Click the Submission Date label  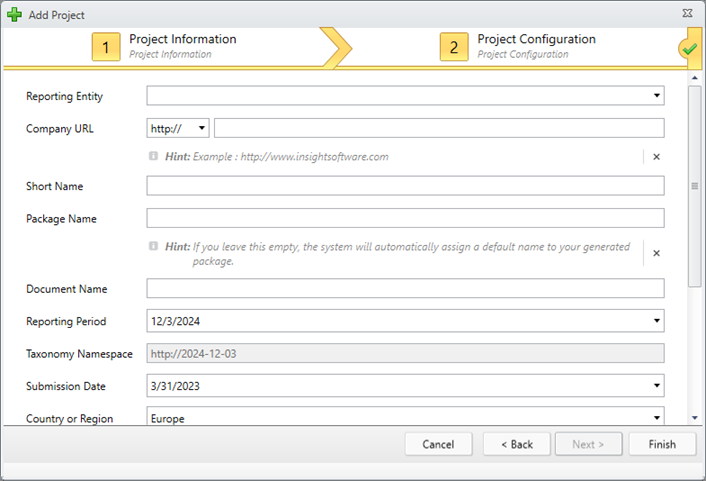(66, 386)
